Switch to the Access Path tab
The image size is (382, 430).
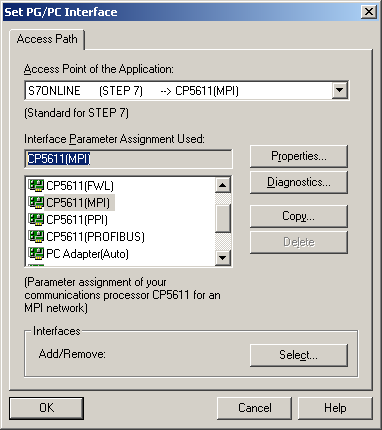47,39
